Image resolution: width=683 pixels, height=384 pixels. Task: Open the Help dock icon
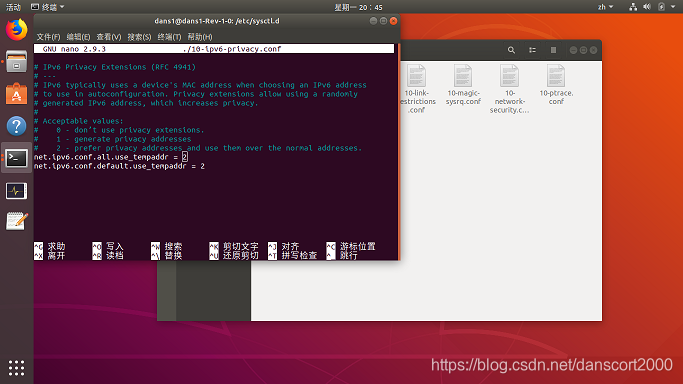pyautogui.click(x=17, y=126)
